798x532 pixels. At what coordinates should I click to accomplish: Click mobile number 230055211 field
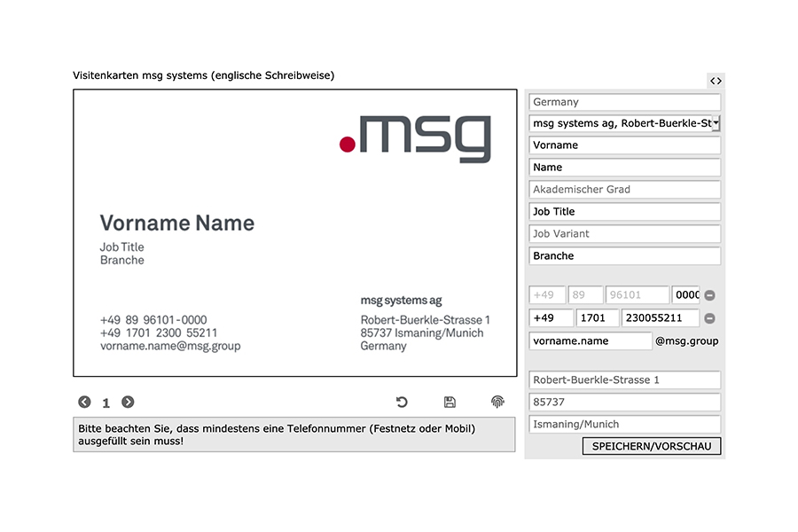660,317
